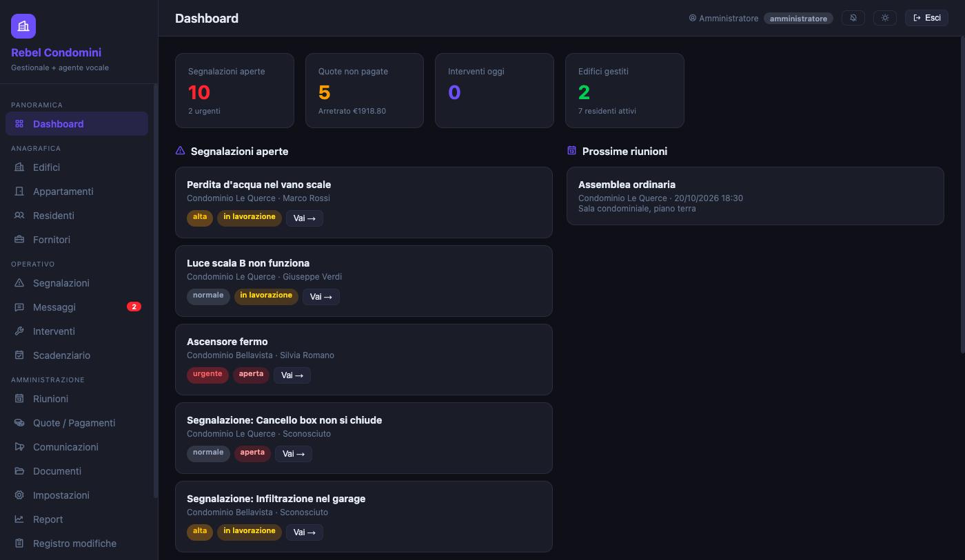
Task: Click the Amministratore user icon in header
Action: tap(693, 19)
